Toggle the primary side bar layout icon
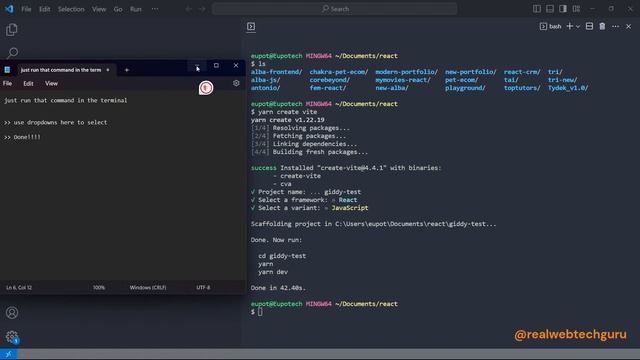 click(x=537, y=9)
